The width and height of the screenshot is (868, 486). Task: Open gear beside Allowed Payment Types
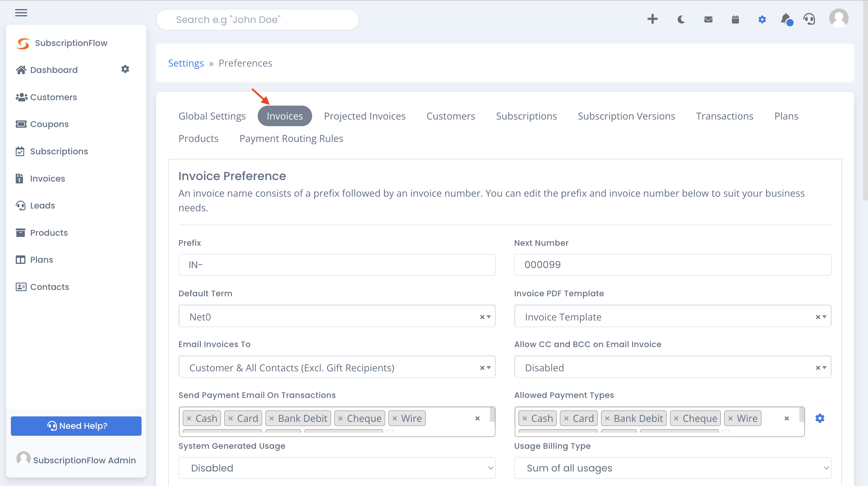click(820, 418)
